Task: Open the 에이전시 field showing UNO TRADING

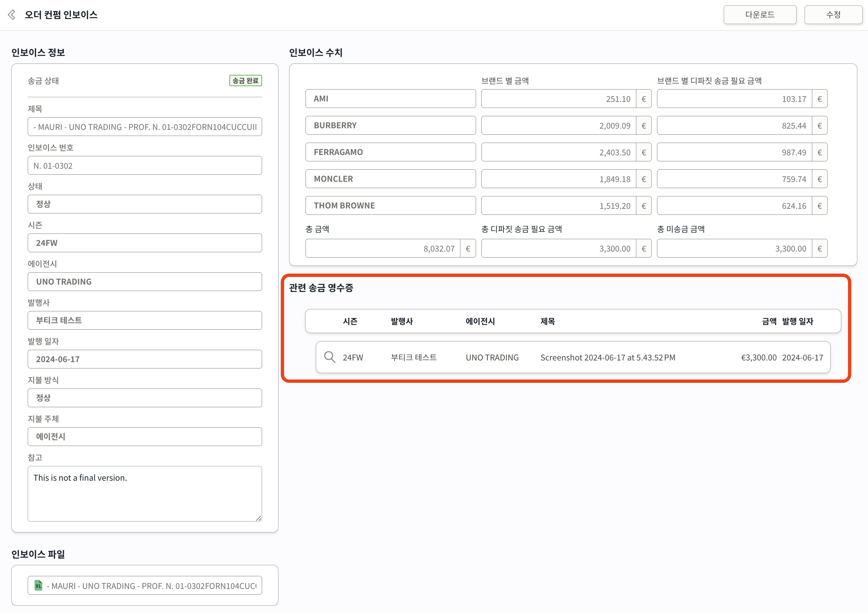Action: click(145, 282)
